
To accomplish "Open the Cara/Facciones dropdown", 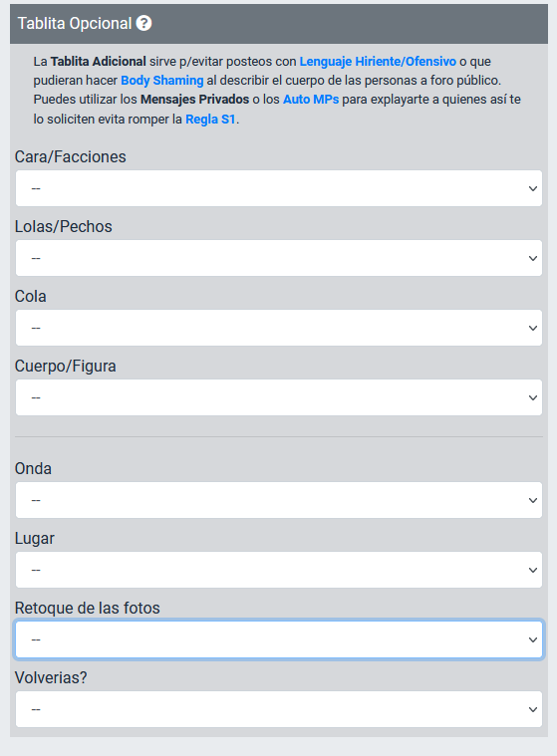I will coord(279,188).
